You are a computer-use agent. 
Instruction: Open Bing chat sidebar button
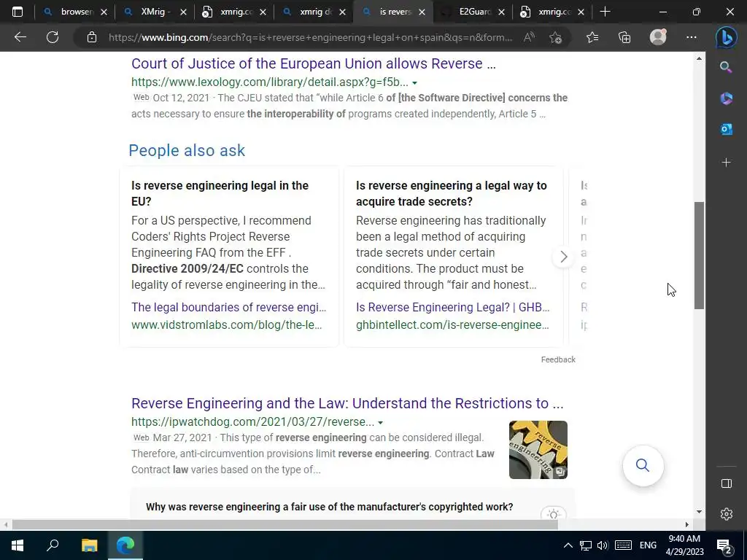coord(726,37)
